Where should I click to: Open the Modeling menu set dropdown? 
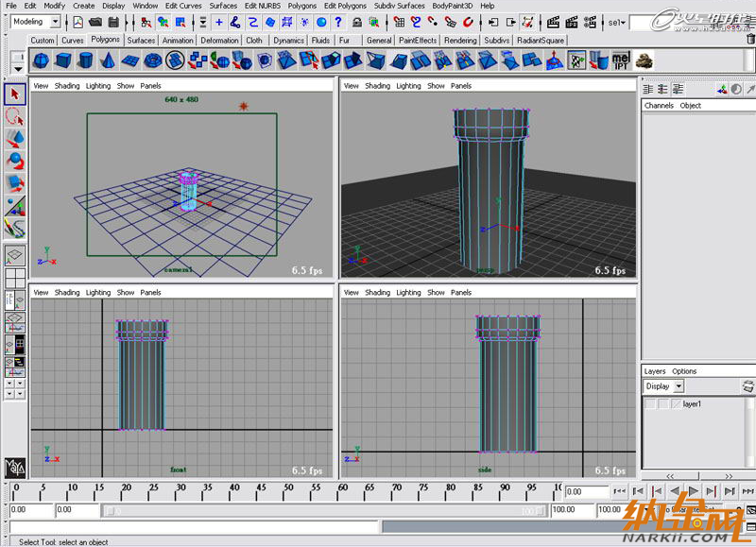pyautogui.click(x=55, y=21)
